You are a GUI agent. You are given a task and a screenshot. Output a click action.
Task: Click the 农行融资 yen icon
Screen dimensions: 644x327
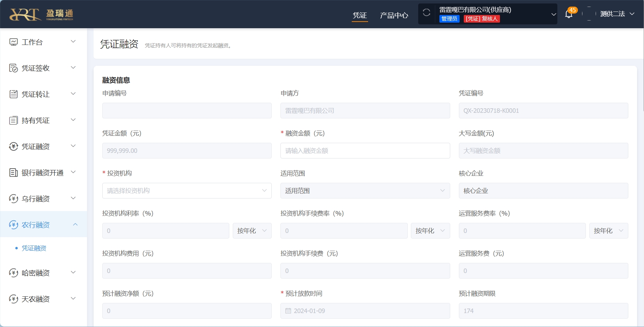[x=13, y=225]
